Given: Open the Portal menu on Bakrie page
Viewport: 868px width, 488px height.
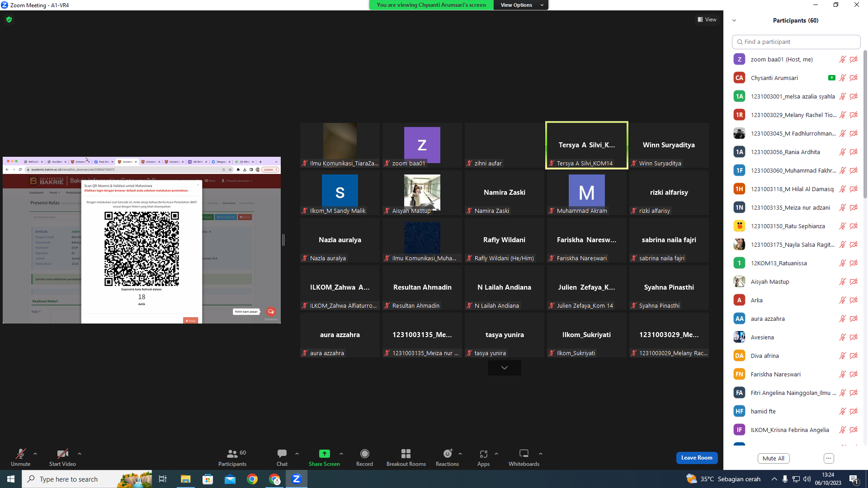Looking at the screenshot, I should 55,193.
